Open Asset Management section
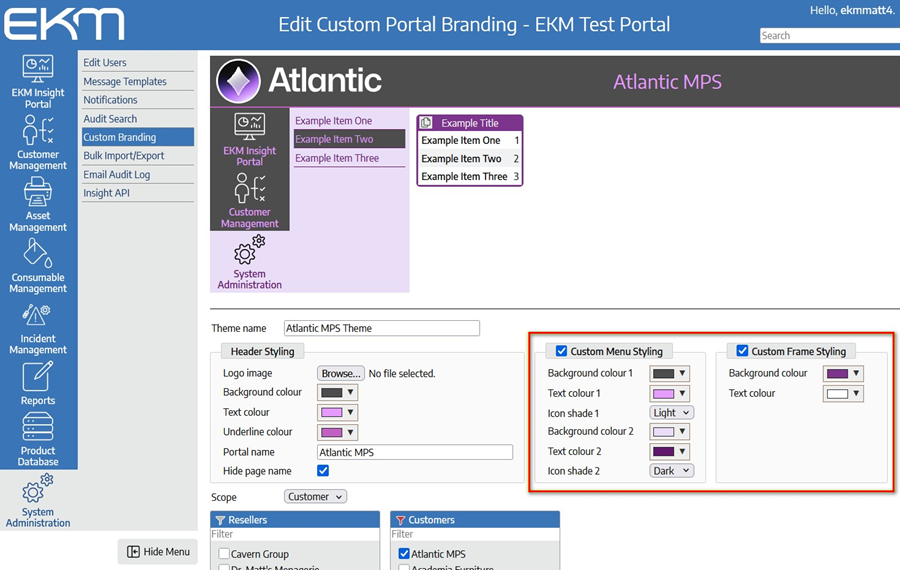 tap(38, 204)
